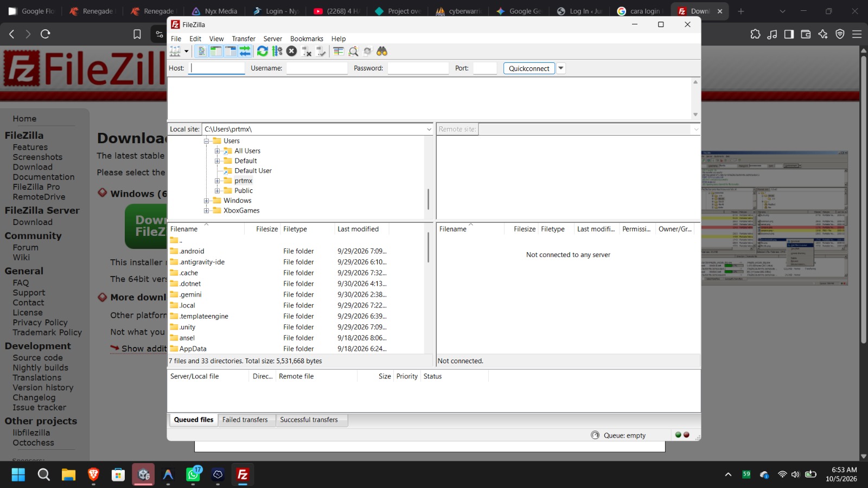Toggle message log display
The image size is (868, 488).
click(x=201, y=51)
